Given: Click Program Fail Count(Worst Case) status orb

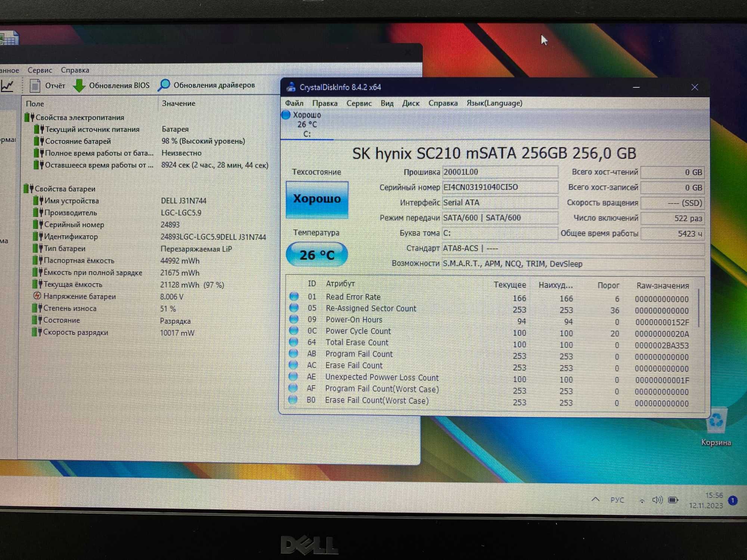Looking at the screenshot, I should (293, 388).
